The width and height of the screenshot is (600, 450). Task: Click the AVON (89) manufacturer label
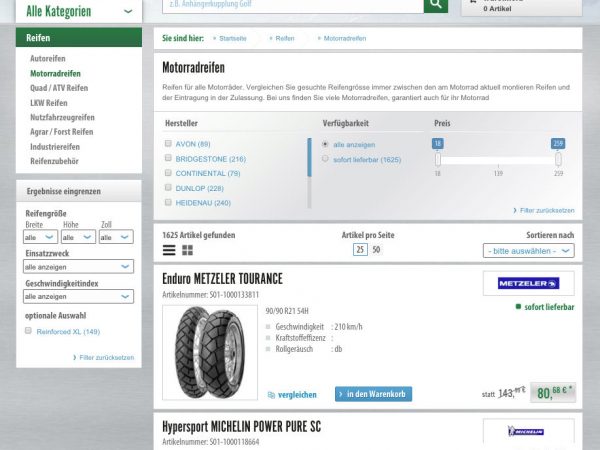coord(193,144)
